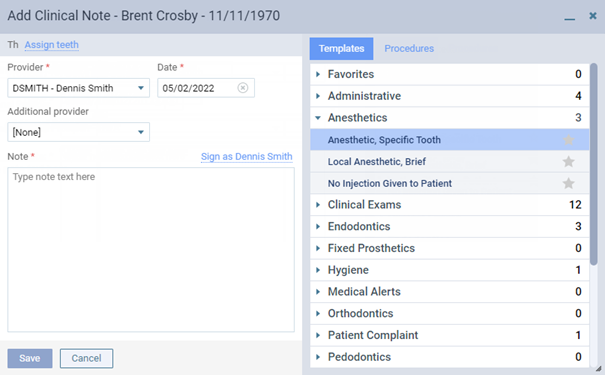
Task: Click the Assign teeth link
Action: 52,45
